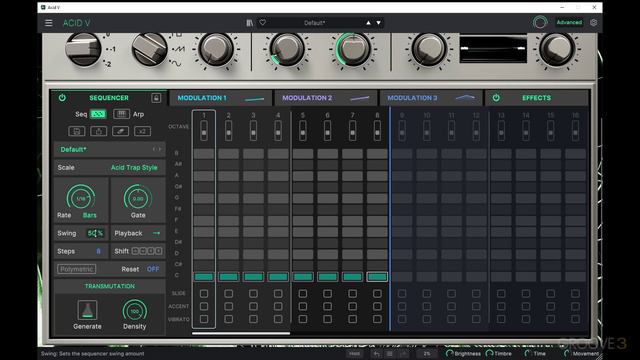Toggle Reset OFF value
Screen dimensions: 640x360
coord(153,269)
